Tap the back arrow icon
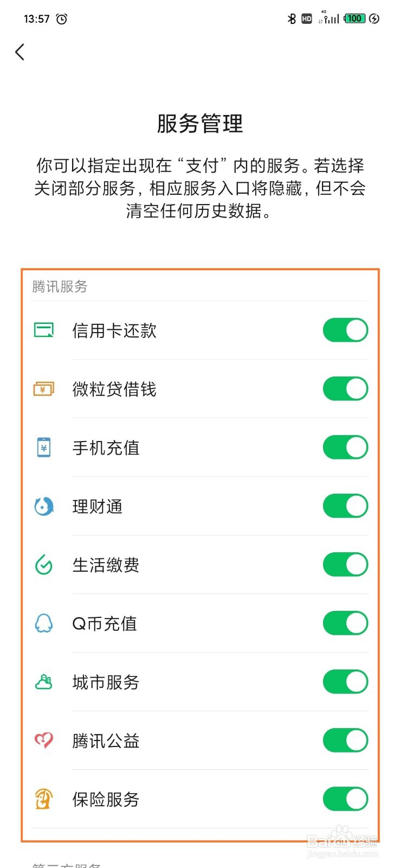The height and width of the screenshot is (868, 400). pos(20,52)
